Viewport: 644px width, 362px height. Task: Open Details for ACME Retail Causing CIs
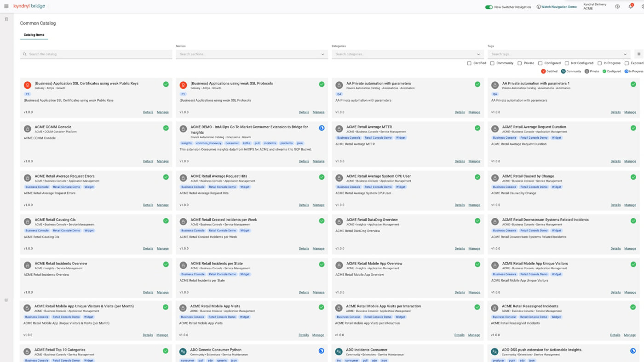148,249
